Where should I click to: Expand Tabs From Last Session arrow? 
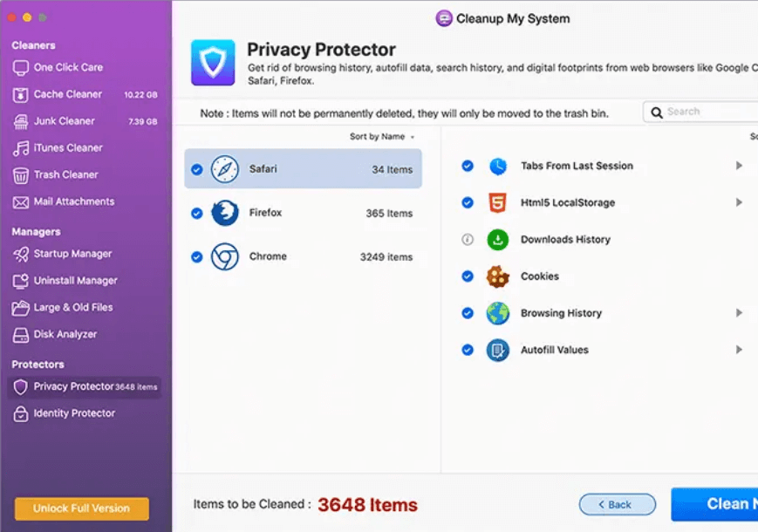(739, 166)
